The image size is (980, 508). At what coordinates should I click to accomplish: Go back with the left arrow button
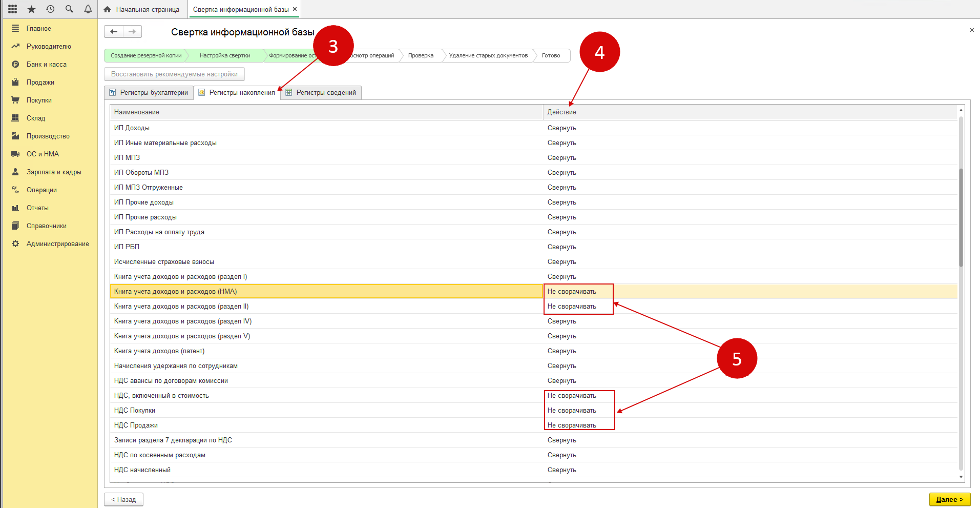pos(114,32)
